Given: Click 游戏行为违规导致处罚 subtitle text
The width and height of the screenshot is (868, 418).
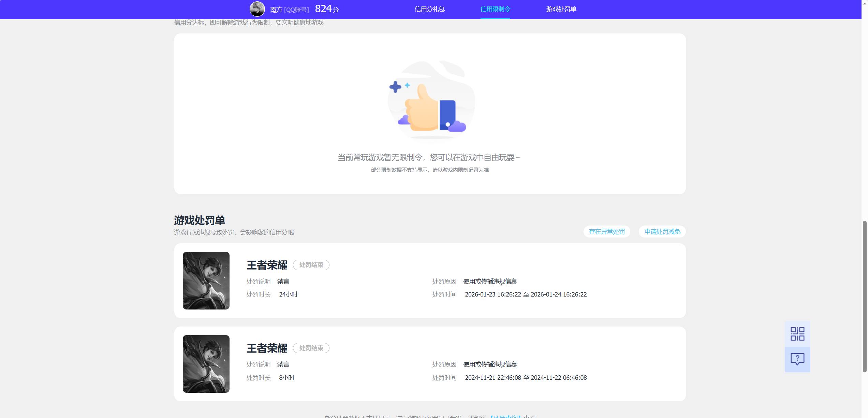Looking at the screenshot, I should (x=234, y=232).
